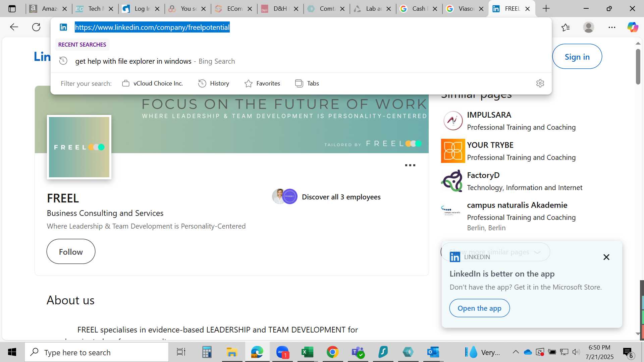Viewport: 644px width, 362px height.
Task: Open the browser favorites star icon
Action: [x=566, y=27]
